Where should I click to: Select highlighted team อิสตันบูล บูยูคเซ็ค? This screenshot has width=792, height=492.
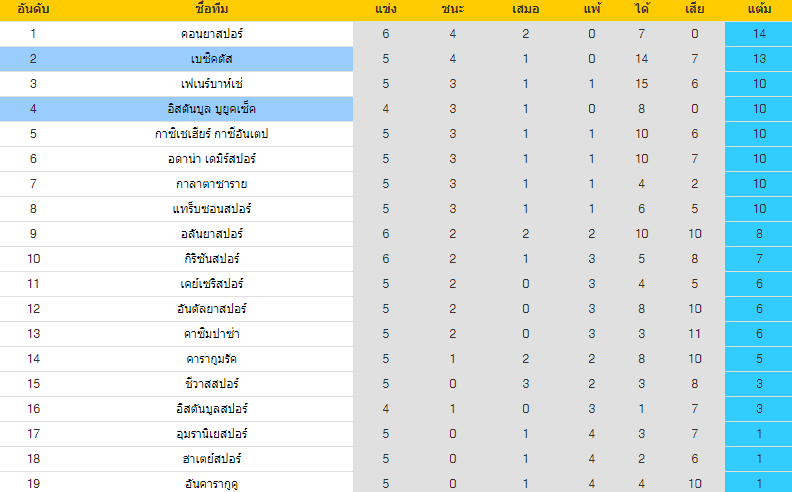(212, 109)
